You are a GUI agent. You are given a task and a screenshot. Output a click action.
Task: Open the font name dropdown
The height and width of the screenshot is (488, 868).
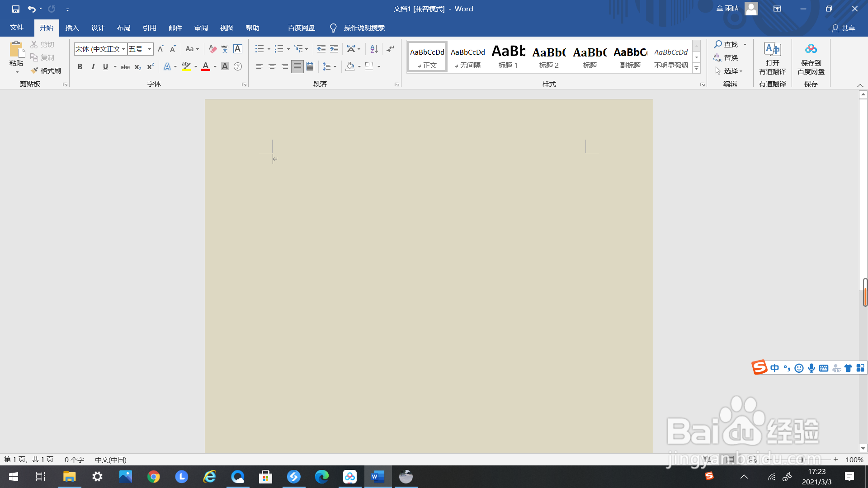click(x=123, y=49)
